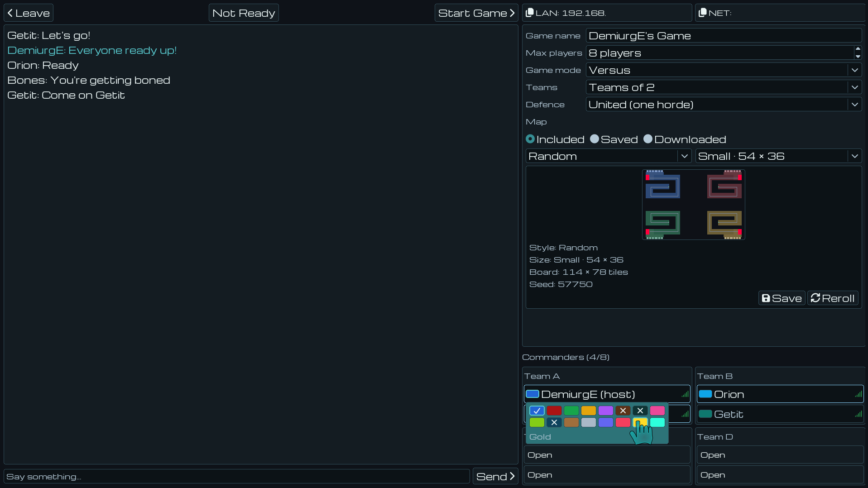Click the Start Game arrow icon
This screenshot has height=488, width=868.
[513, 13]
